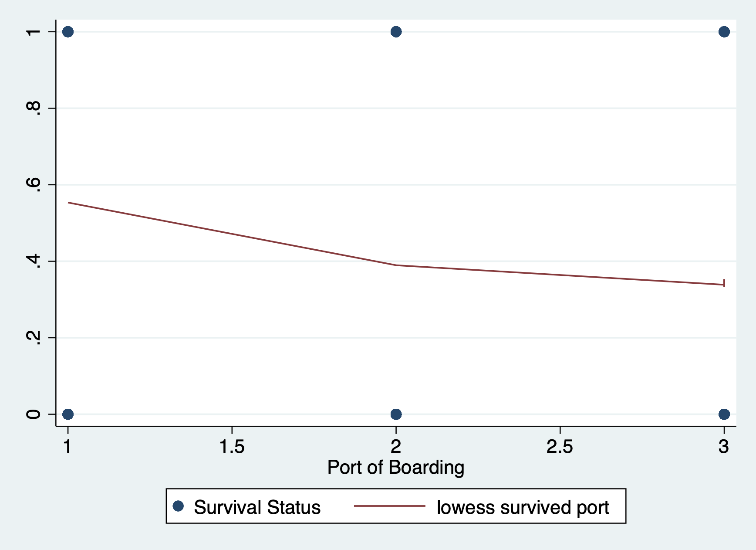The width and height of the screenshot is (756, 550).
Task: Click the left start of the lowess line
Action: [69, 203]
